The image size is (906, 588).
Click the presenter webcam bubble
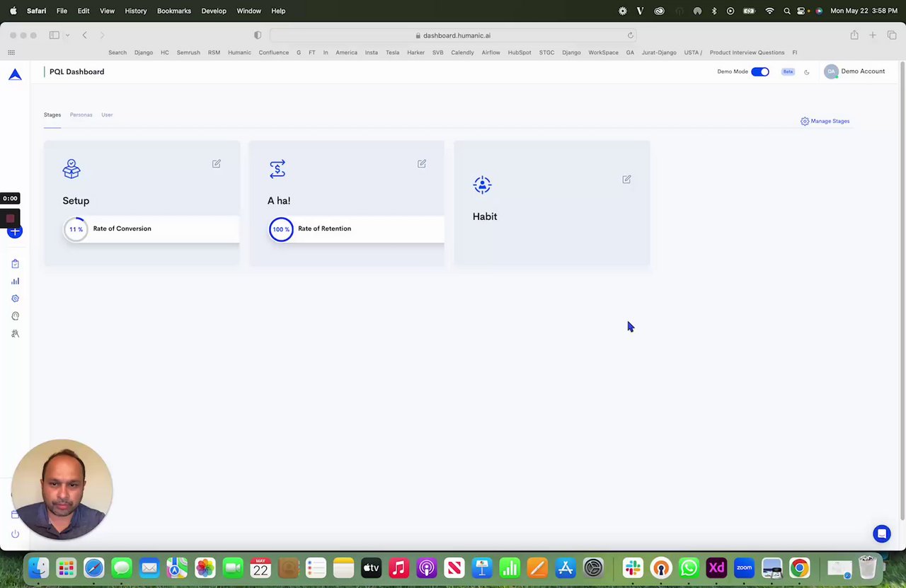[x=62, y=490]
